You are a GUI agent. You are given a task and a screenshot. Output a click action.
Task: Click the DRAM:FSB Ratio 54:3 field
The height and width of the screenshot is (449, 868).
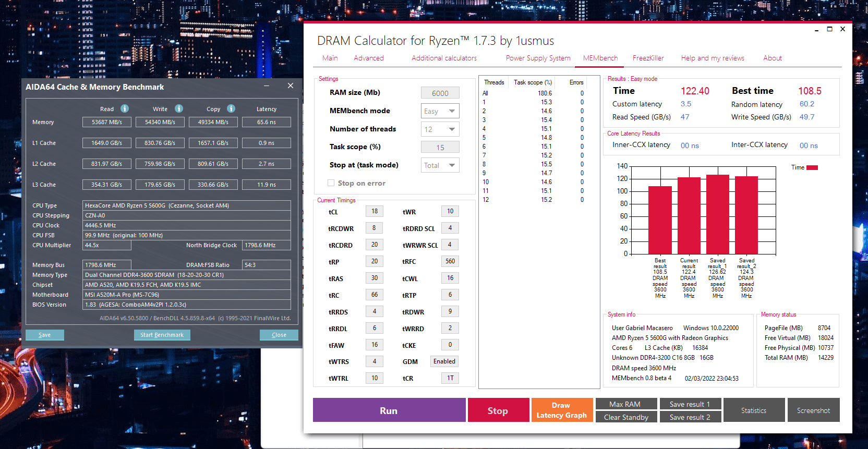tap(267, 265)
